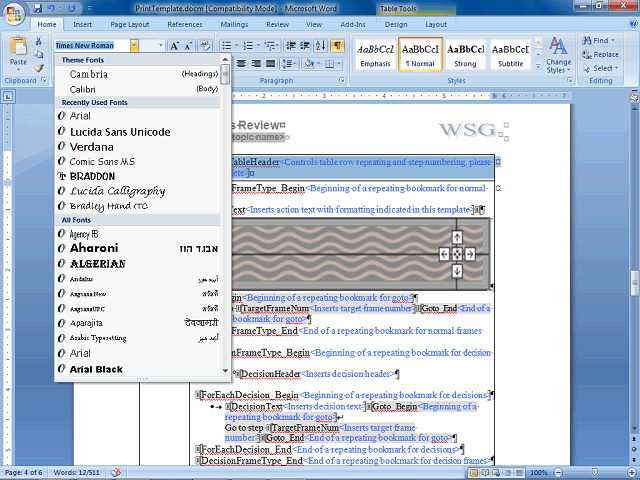This screenshot has height=480, width=640.
Task: Shrink font size with small A icon
Action: point(189,46)
